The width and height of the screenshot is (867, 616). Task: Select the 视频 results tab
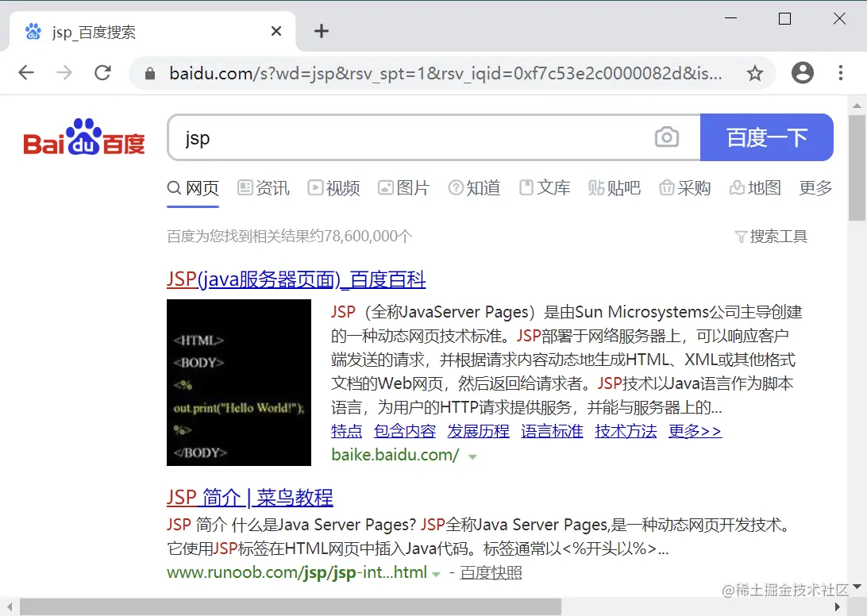pyautogui.click(x=333, y=188)
